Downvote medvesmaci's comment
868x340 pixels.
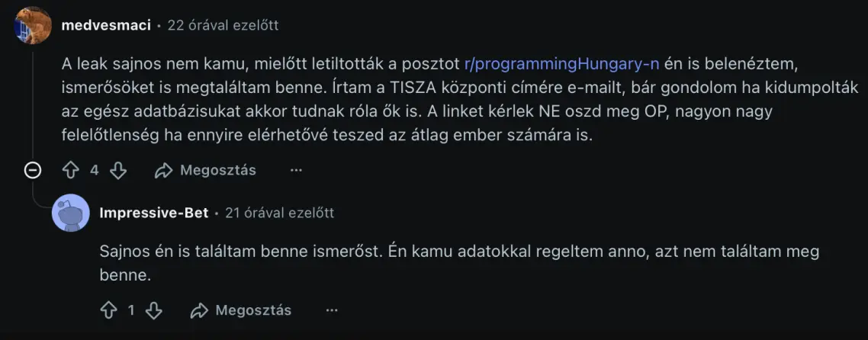pyautogui.click(x=117, y=170)
